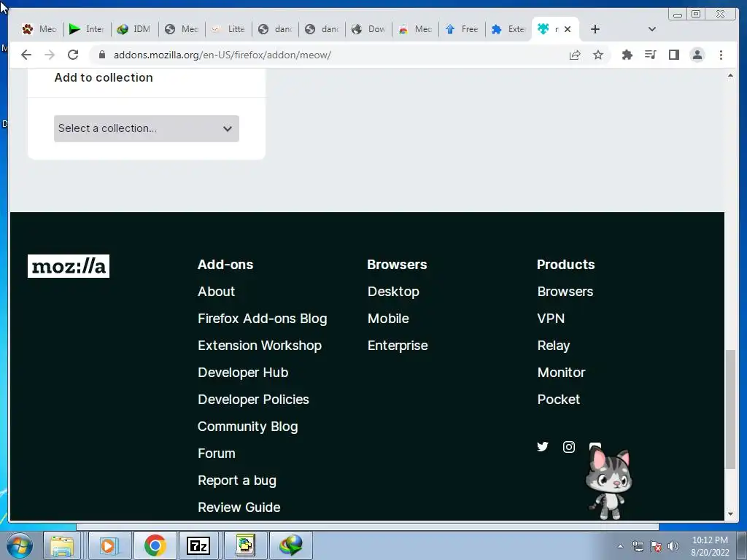Go back with the browser back arrow
This screenshot has height=560, width=747.
pos(26,55)
